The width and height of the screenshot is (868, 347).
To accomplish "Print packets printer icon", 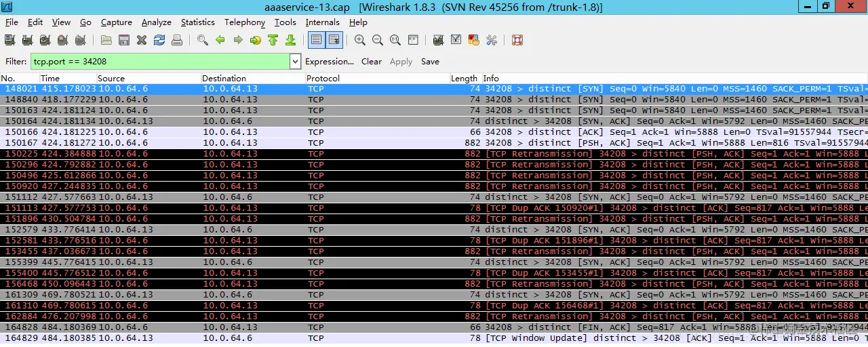I will (177, 40).
